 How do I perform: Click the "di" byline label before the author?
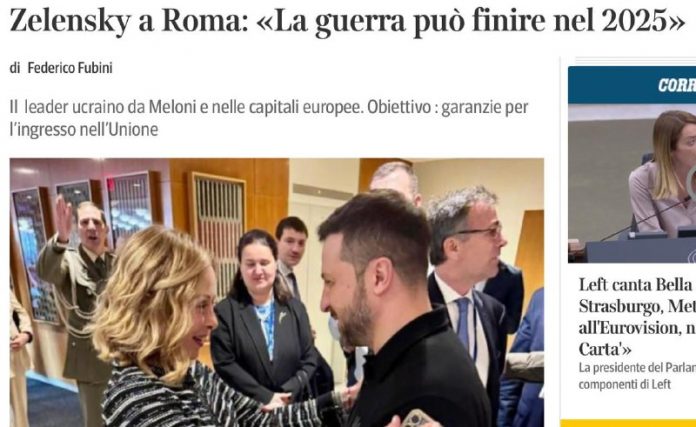click(x=15, y=68)
